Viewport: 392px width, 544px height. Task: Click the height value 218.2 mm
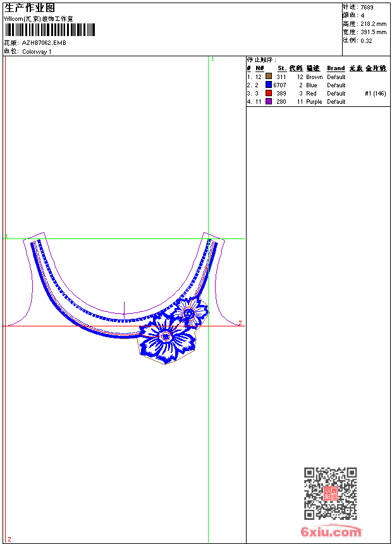[373, 24]
